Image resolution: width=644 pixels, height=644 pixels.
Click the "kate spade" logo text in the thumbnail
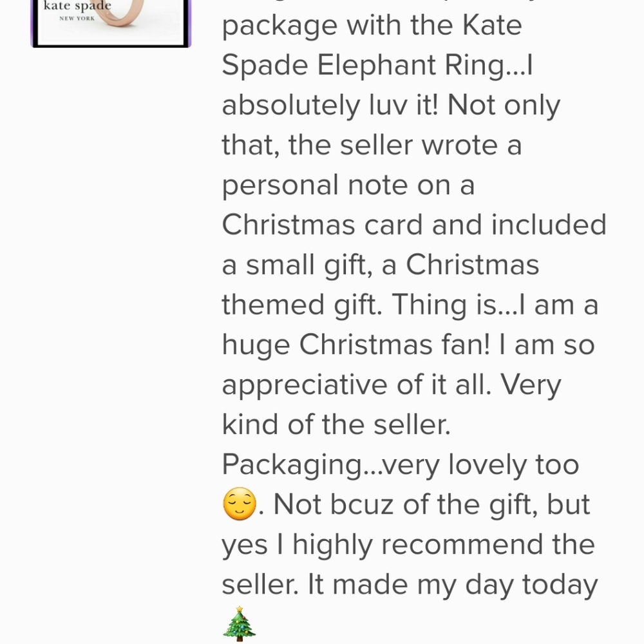(77, 6)
